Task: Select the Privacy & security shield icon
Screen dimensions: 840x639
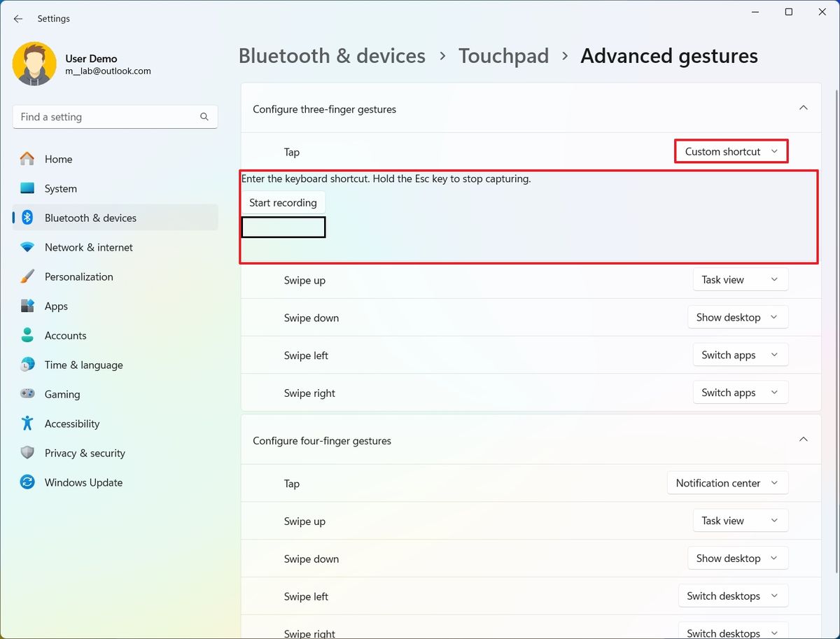Action: (x=27, y=453)
